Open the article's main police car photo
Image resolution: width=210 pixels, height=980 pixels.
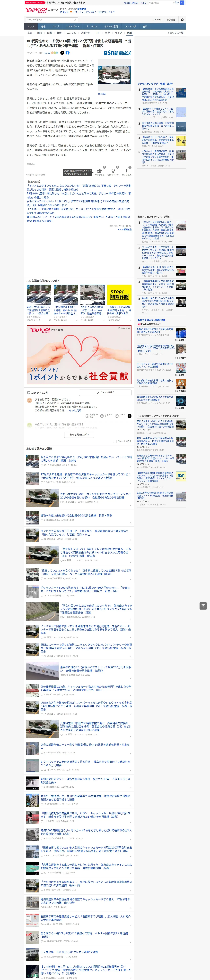tap(115, 75)
